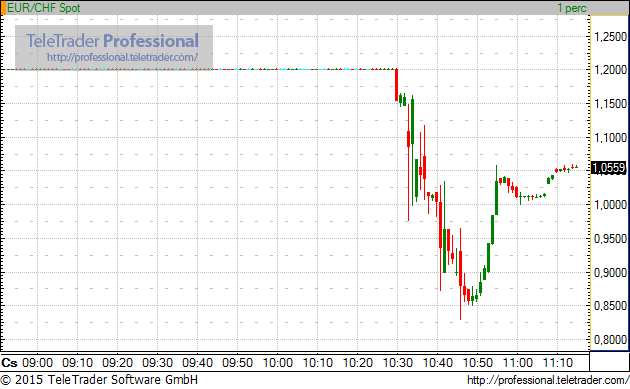Click the 09:40 time axis label
The image size is (630, 389).
click(x=197, y=363)
